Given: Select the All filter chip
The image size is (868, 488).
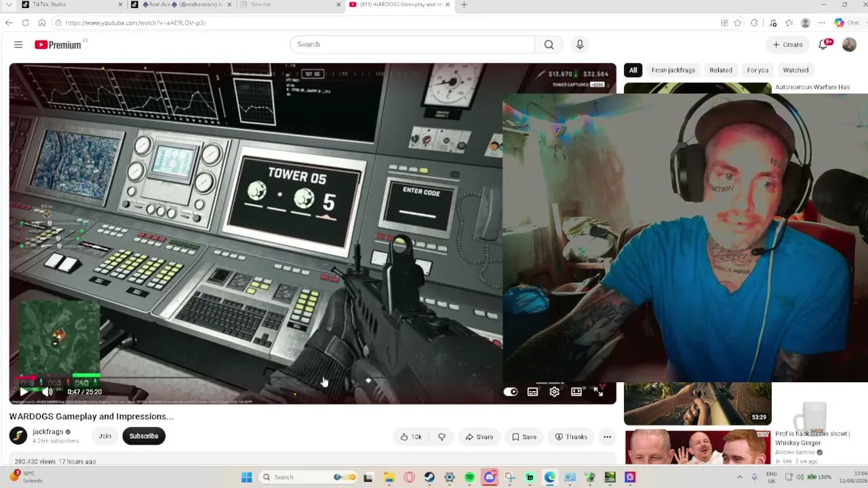Looking at the screenshot, I should [633, 70].
